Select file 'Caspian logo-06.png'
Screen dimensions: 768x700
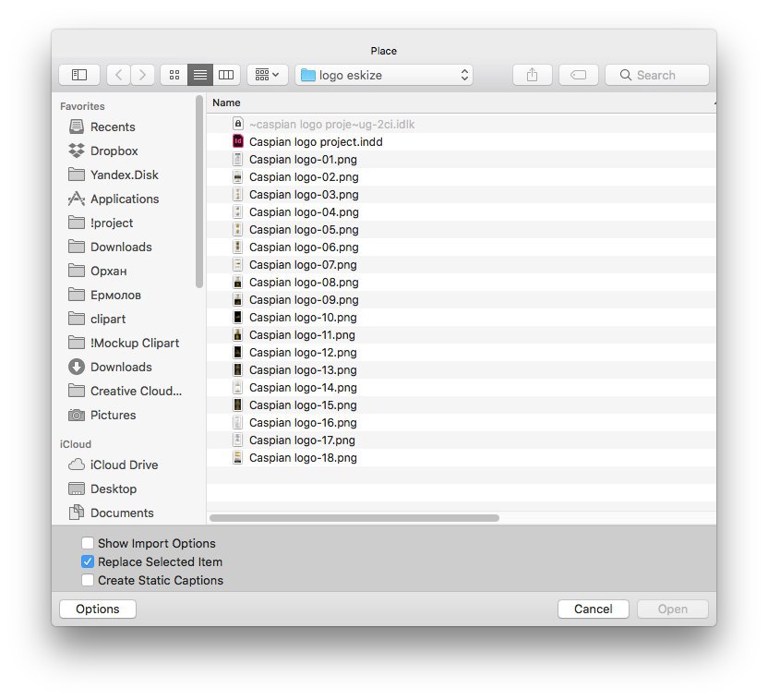pyautogui.click(x=461, y=247)
